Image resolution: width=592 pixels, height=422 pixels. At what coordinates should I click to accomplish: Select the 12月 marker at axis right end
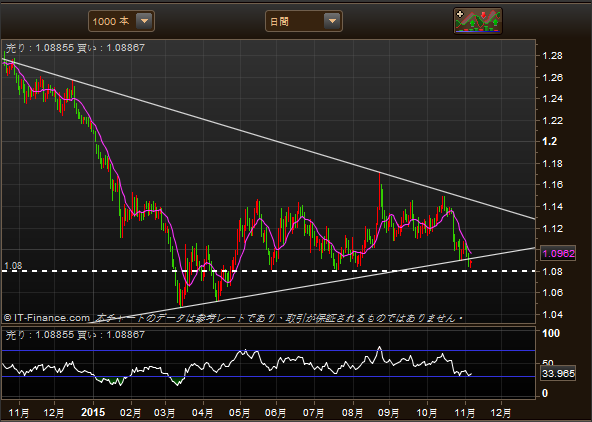tap(501, 413)
